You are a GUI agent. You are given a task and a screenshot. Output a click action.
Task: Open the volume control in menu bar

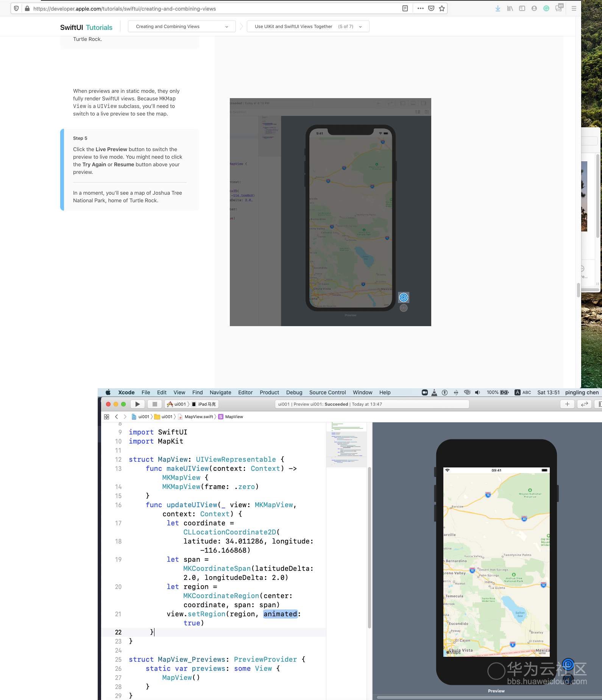pos(478,392)
